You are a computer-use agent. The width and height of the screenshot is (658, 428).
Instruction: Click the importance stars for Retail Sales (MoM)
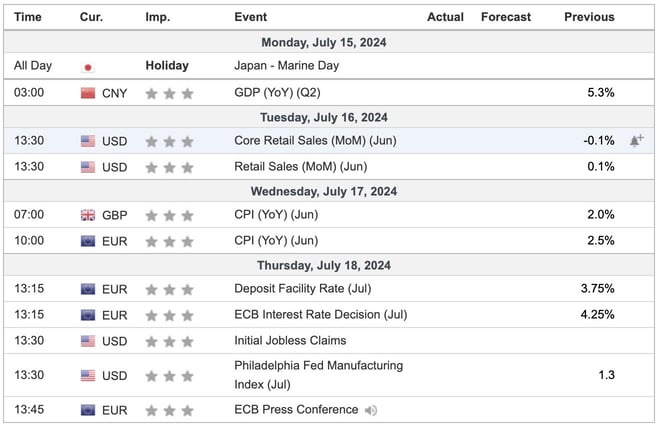170,167
